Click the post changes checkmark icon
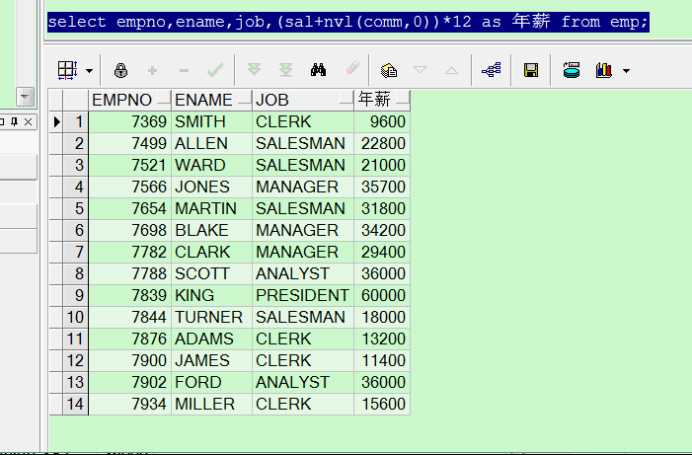This screenshot has width=692, height=455. point(216,70)
